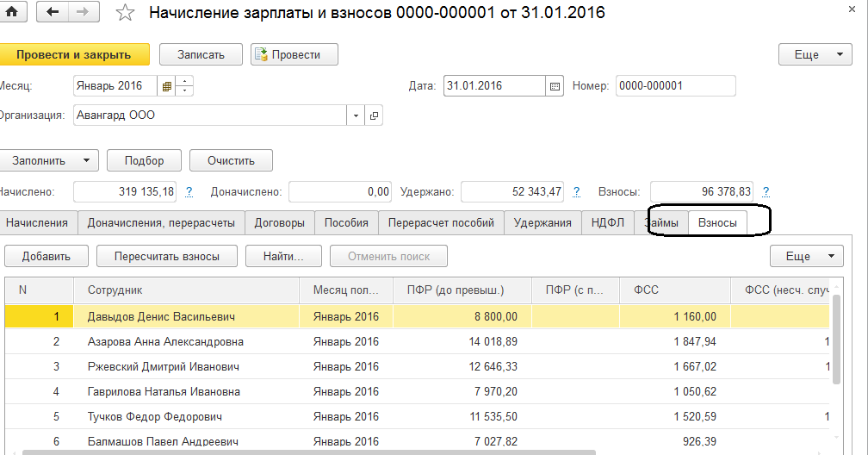Go back with the left arrow

tap(53, 12)
